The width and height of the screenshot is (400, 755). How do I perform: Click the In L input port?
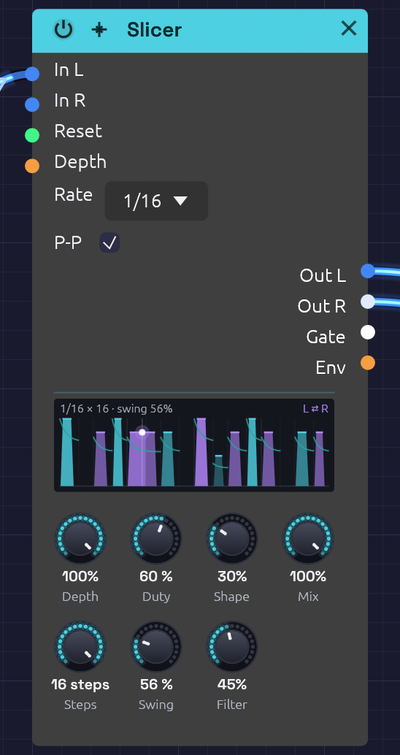coord(32,74)
